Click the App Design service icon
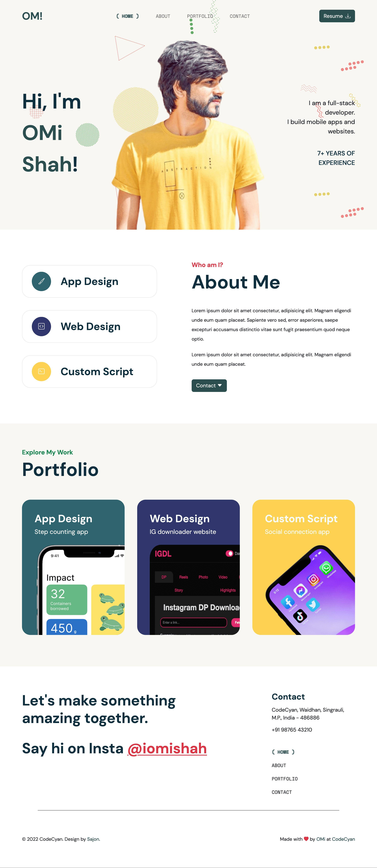This screenshot has width=377, height=868. click(41, 281)
